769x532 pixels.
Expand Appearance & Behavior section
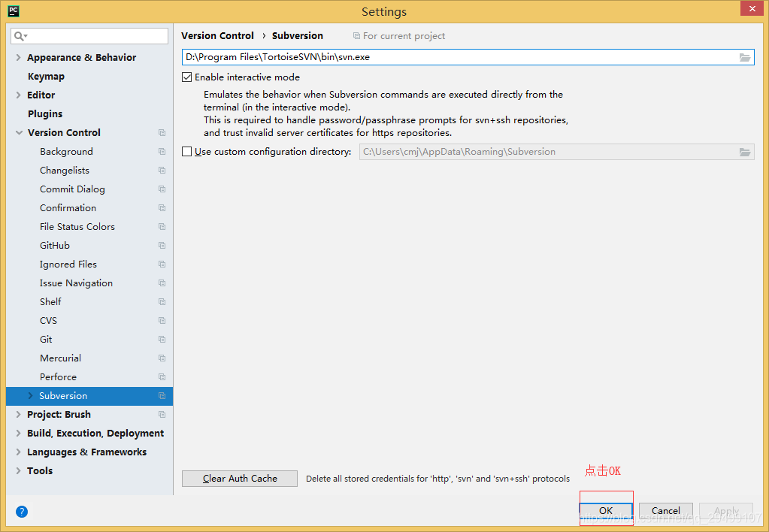(x=19, y=57)
